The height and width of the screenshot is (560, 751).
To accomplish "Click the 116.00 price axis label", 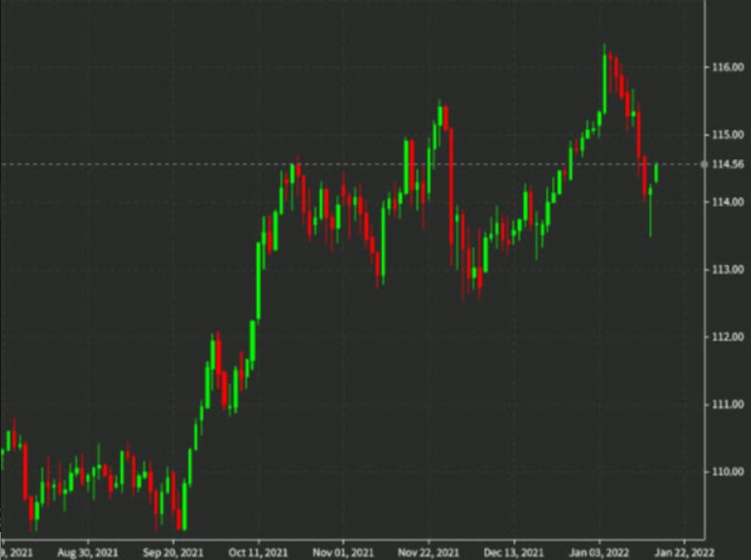I will 728,67.
